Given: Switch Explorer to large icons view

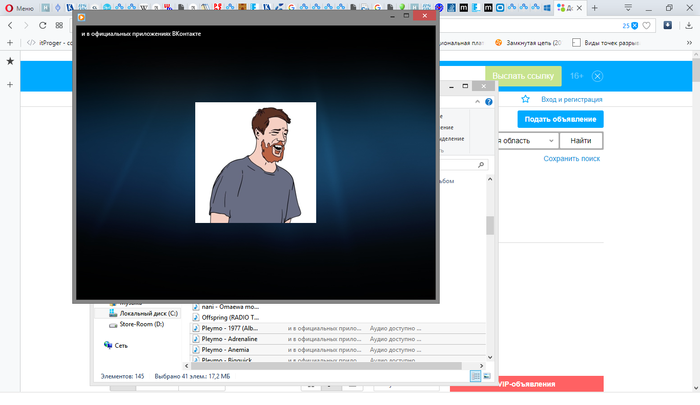Looking at the screenshot, I should 487,376.
